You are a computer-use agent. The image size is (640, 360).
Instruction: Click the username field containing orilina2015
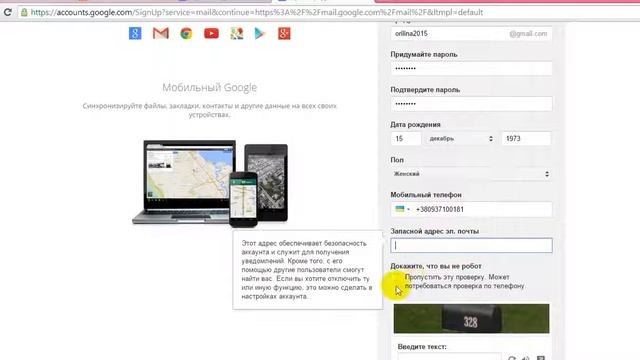tap(471, 34)
